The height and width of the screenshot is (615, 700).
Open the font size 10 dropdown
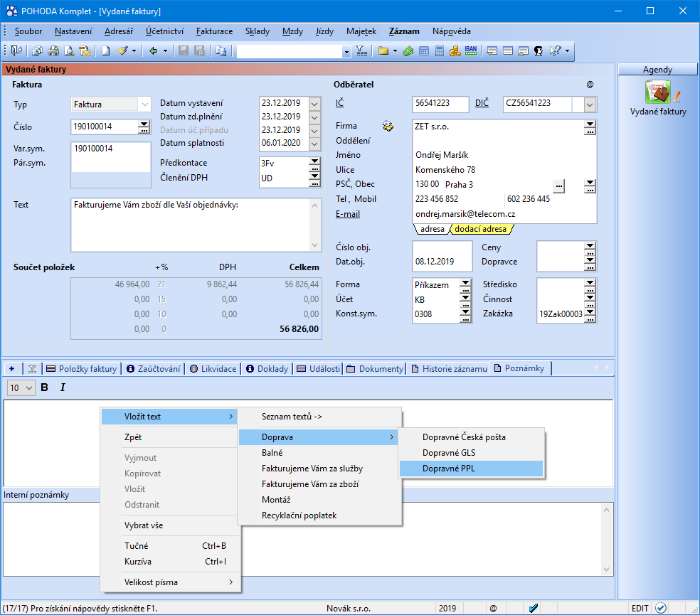(x=29, y=387)
